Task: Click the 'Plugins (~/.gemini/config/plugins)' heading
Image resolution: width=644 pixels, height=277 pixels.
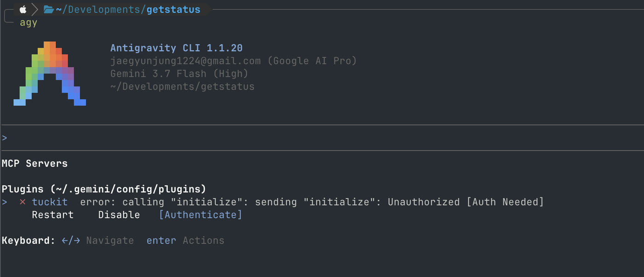Action: click(104, 189)
